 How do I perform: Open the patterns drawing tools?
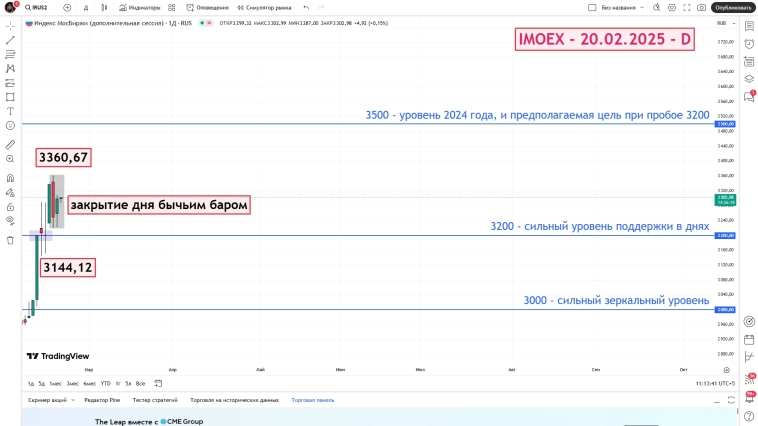[10, 69]
